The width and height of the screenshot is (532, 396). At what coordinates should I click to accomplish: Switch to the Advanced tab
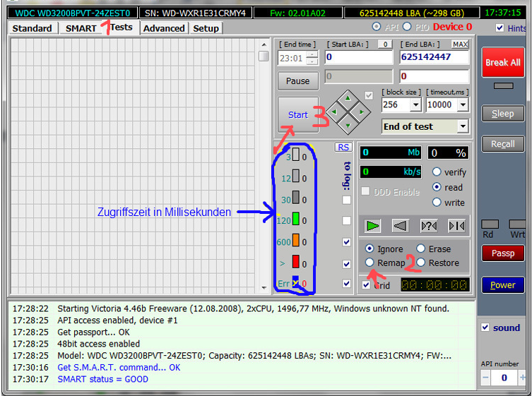tap(164, 28)
